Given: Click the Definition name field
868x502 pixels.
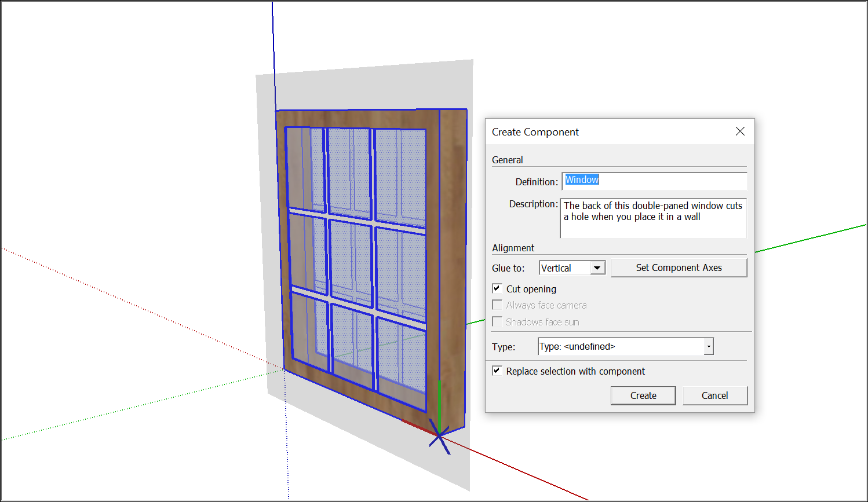Looking at the screenshot, I should 654,181.
